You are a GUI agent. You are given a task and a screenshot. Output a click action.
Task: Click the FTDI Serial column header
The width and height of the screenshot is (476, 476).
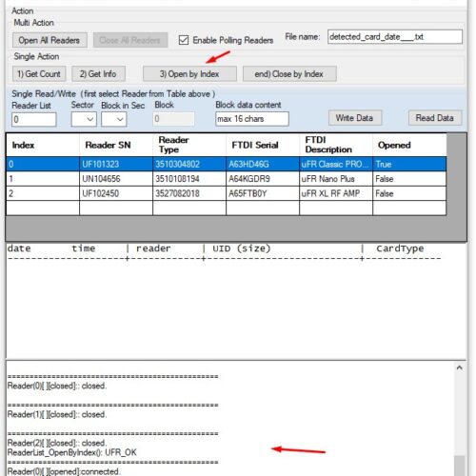click(263, 145)
